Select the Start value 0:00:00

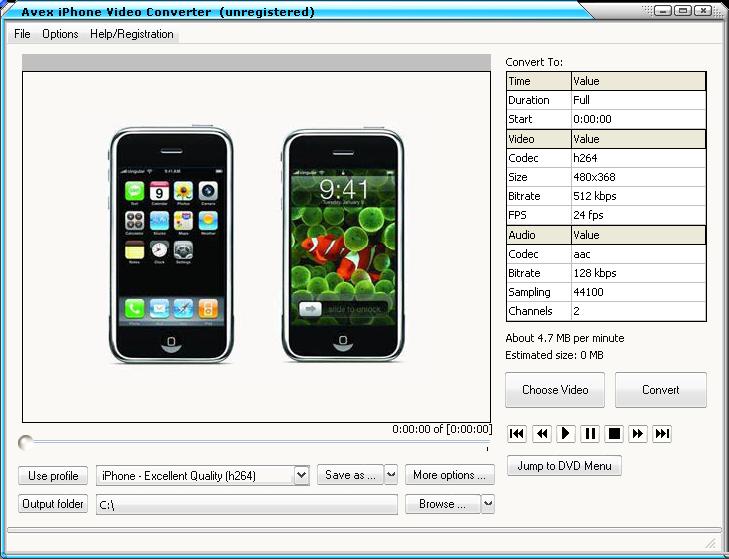coord(638,119)
